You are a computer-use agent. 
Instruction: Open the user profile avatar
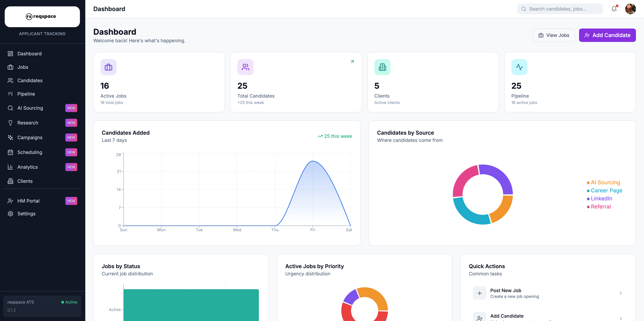click(630, 9)
